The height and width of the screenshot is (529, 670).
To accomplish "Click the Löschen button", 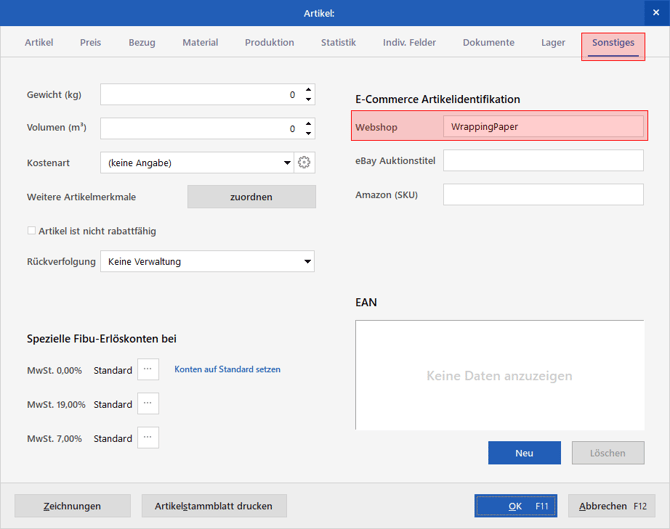I will click(608, 453).
